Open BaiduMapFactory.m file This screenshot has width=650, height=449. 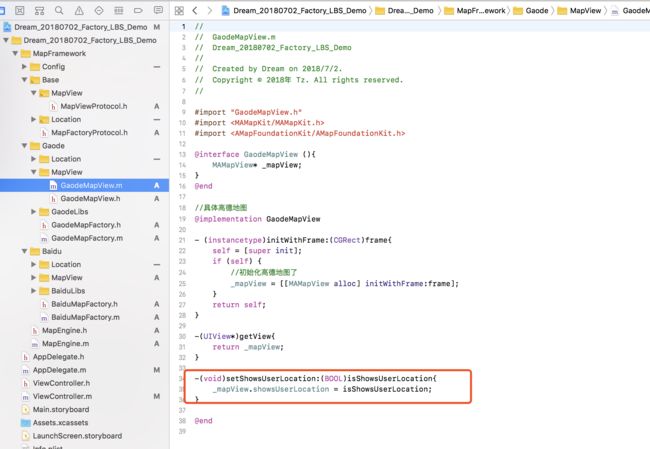(x=84, y=318)
